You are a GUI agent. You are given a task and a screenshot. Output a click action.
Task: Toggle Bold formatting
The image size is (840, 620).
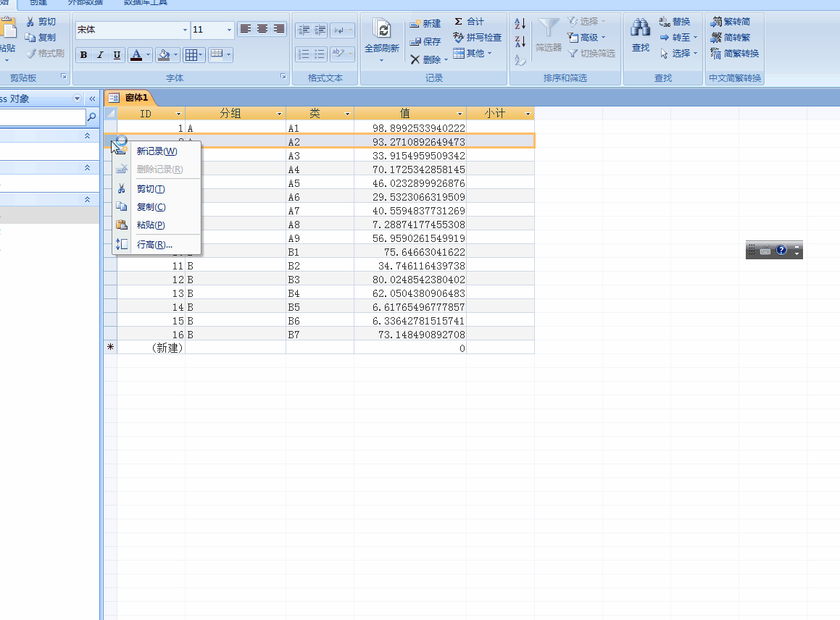coord(83,54)
